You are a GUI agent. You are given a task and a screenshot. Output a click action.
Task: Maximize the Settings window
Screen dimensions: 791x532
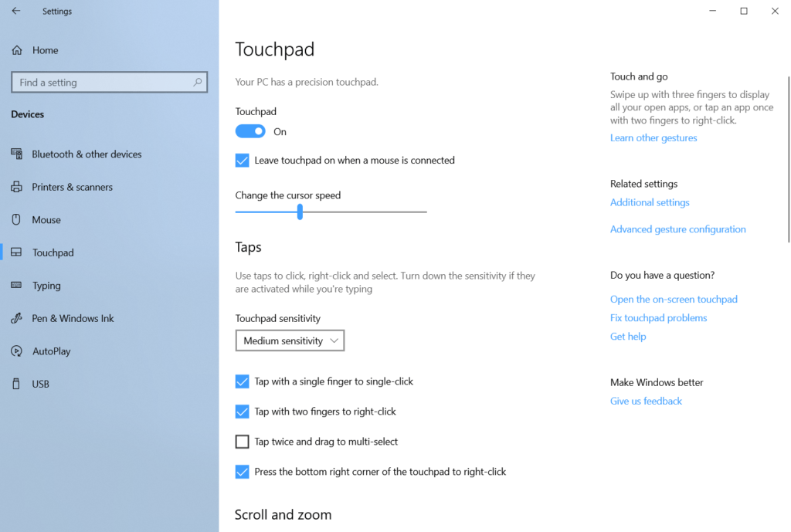744,11
